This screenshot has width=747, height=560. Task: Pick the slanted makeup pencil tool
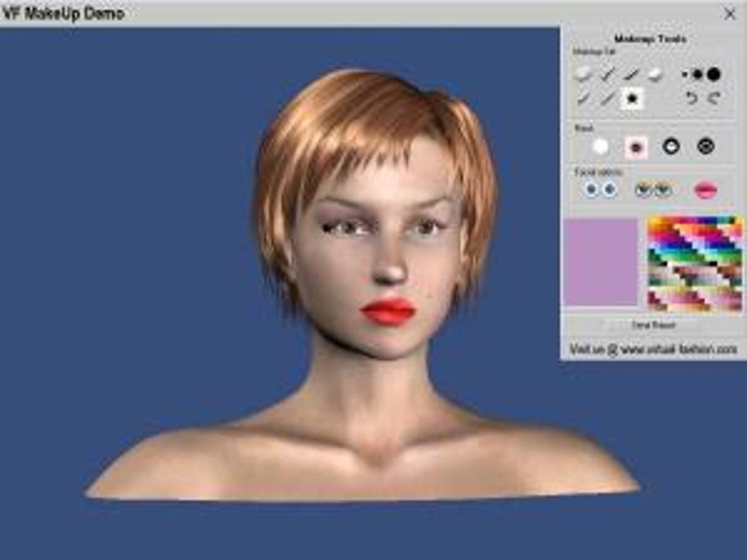630,75
